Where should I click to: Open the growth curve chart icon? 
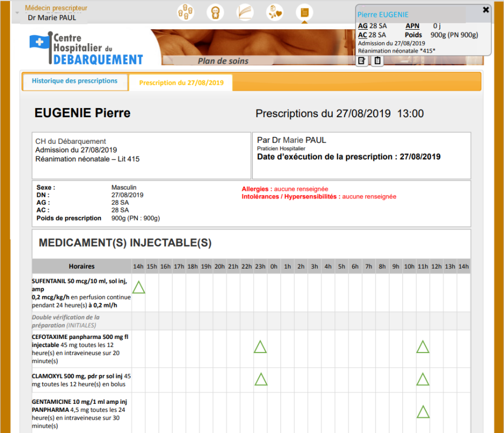[245, 12]
